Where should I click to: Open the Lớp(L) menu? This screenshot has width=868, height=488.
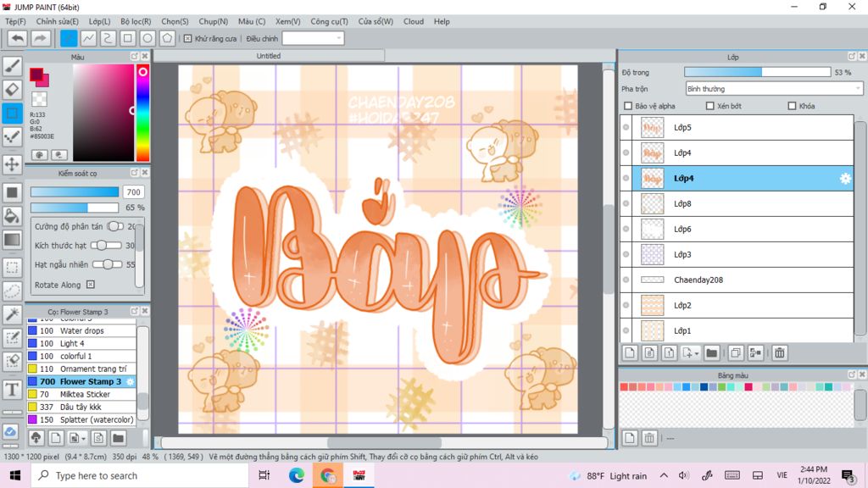point(100,21)
